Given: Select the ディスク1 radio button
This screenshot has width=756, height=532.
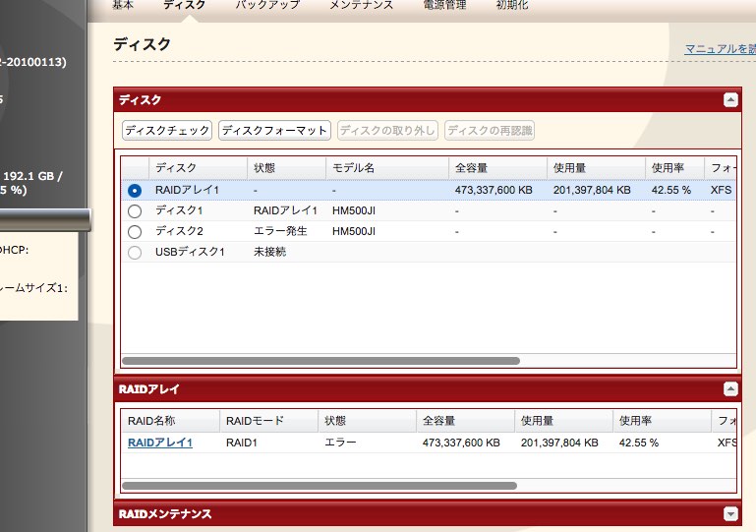Looking at the screenshot, I should pyautogui.click(x=135, y=211).
